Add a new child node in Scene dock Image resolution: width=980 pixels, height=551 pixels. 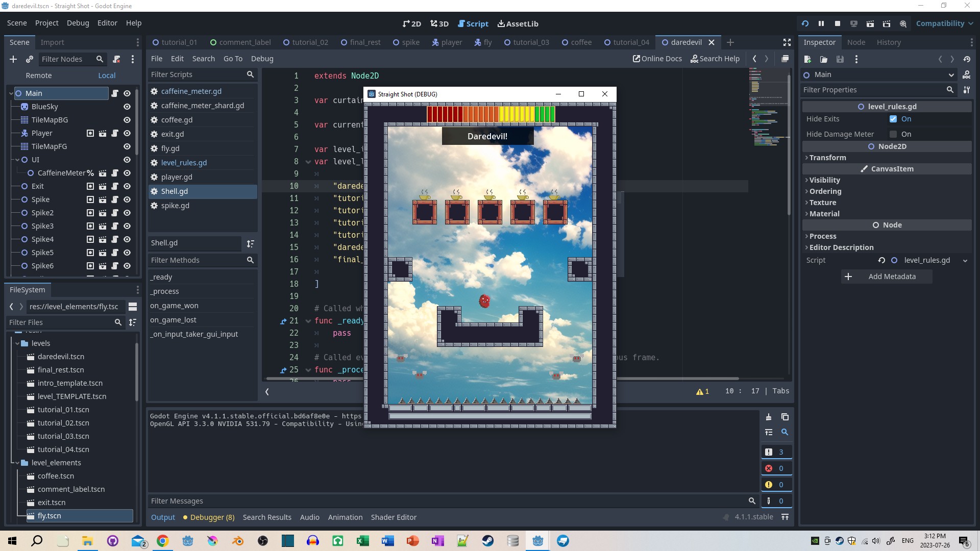13,59
